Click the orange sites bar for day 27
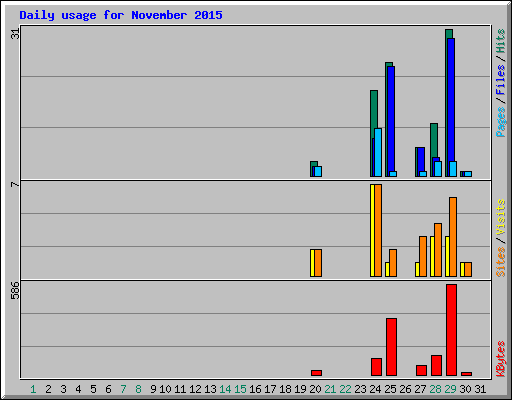The image size is (512, 400). click(x=423, y=256)
